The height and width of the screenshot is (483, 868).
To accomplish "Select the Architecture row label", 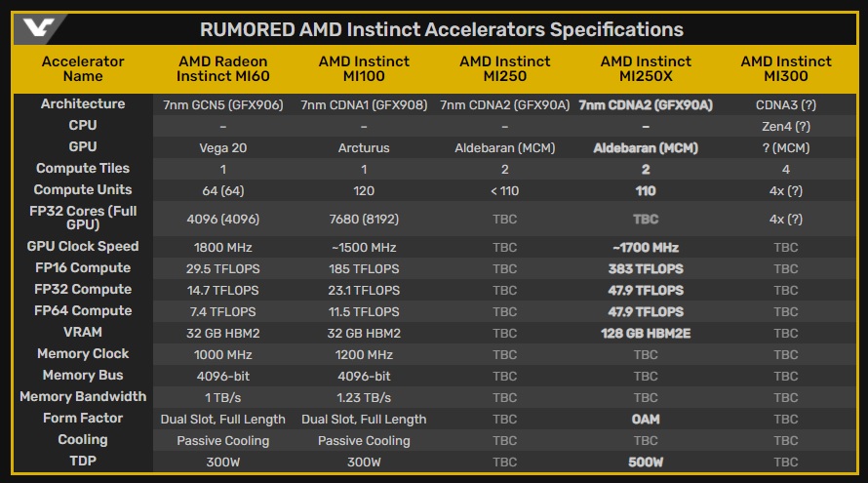I will [x=83, y=104].
